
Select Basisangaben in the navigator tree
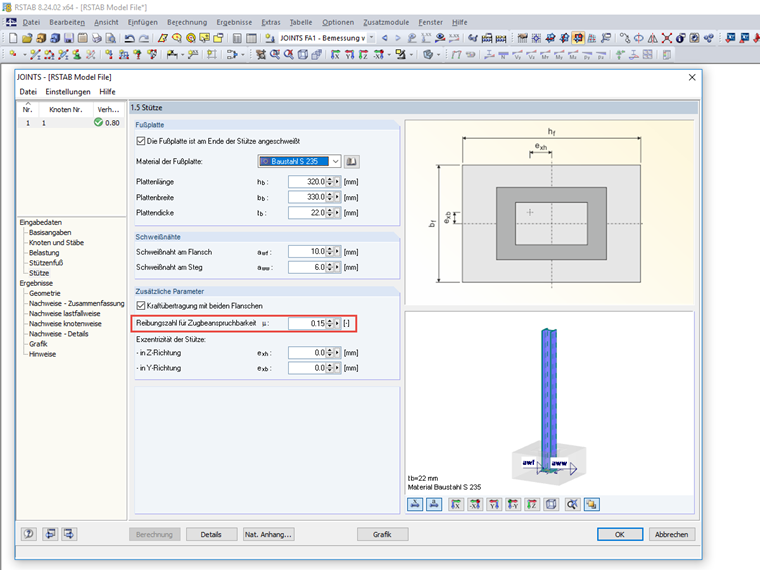pyautogui.click(x=50, y=233)
